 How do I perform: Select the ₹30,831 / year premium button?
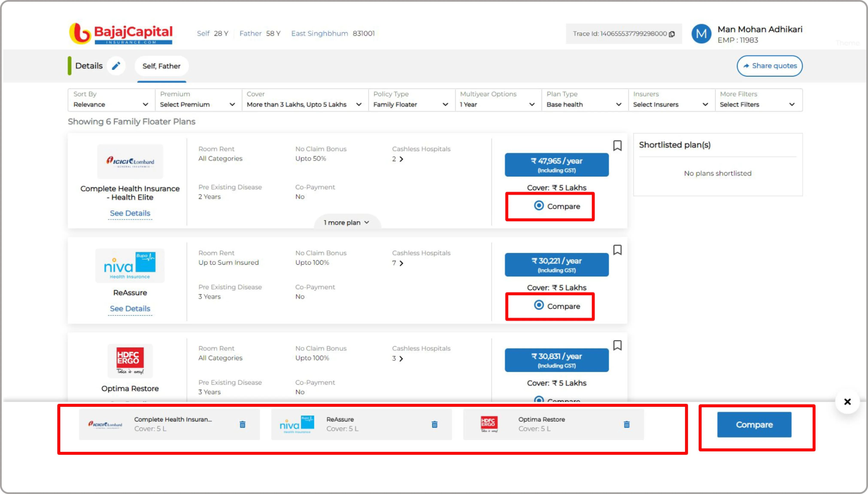[x=556, y=360]
